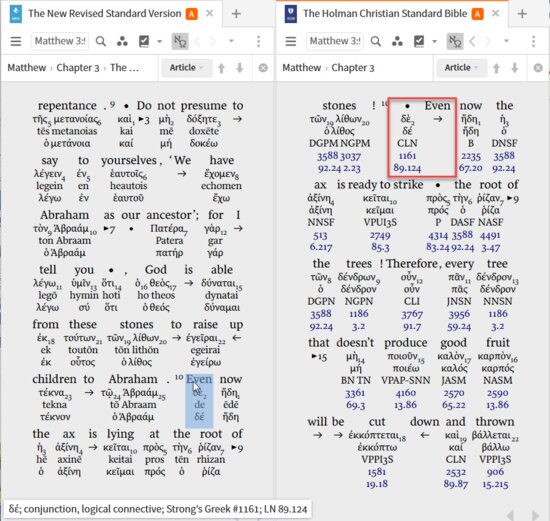The image size is (550, 521).
Task: Open the NRSV panel hamburger menu
Action: point(16,41)
